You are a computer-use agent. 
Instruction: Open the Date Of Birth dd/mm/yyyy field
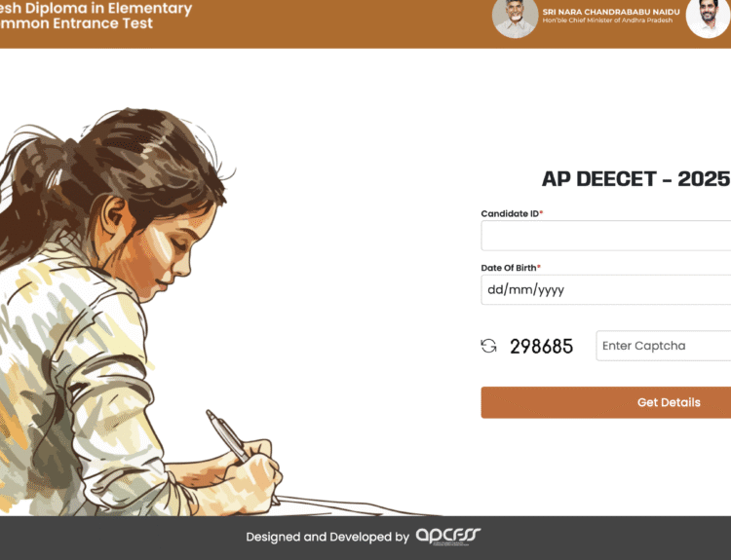(606, 290)
